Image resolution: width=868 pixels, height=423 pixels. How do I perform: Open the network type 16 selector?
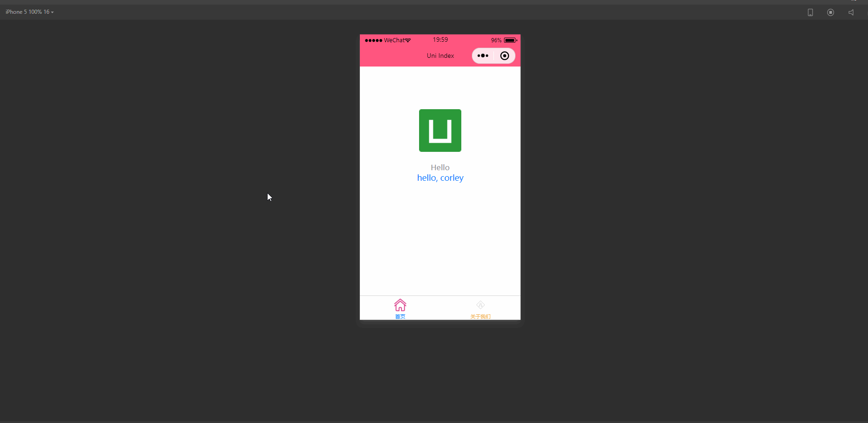tap(47, 11)
